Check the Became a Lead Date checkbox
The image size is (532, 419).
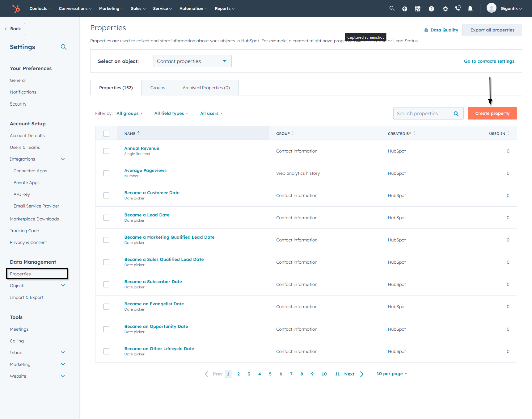point(106,218)
